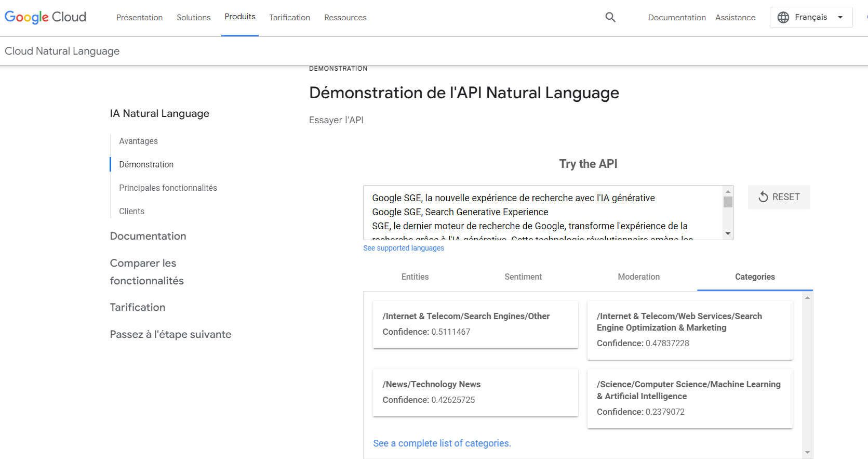Viewport: 868px width, 459px height.
Task: Click the Démonstration de l'API Natural Language title
Action: [x=464, y=93]
